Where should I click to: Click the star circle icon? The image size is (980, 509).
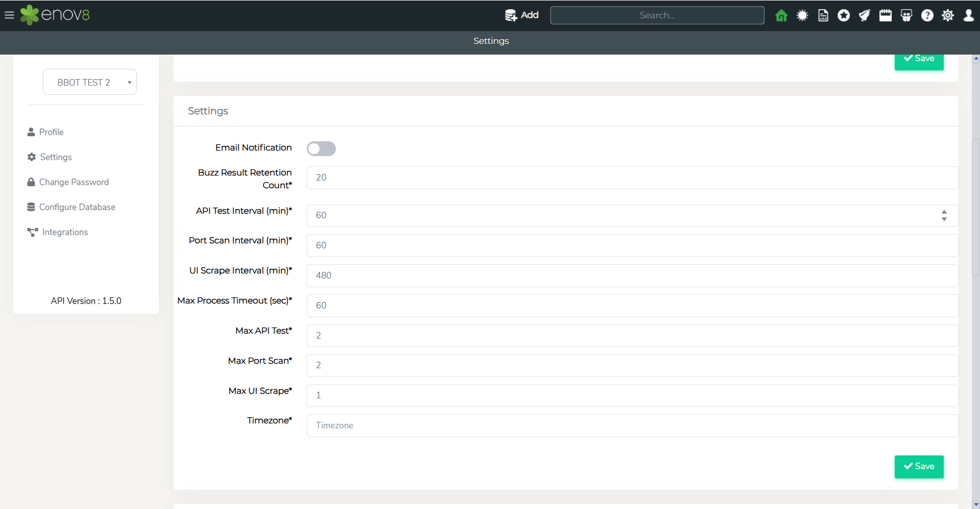(844, 15)
